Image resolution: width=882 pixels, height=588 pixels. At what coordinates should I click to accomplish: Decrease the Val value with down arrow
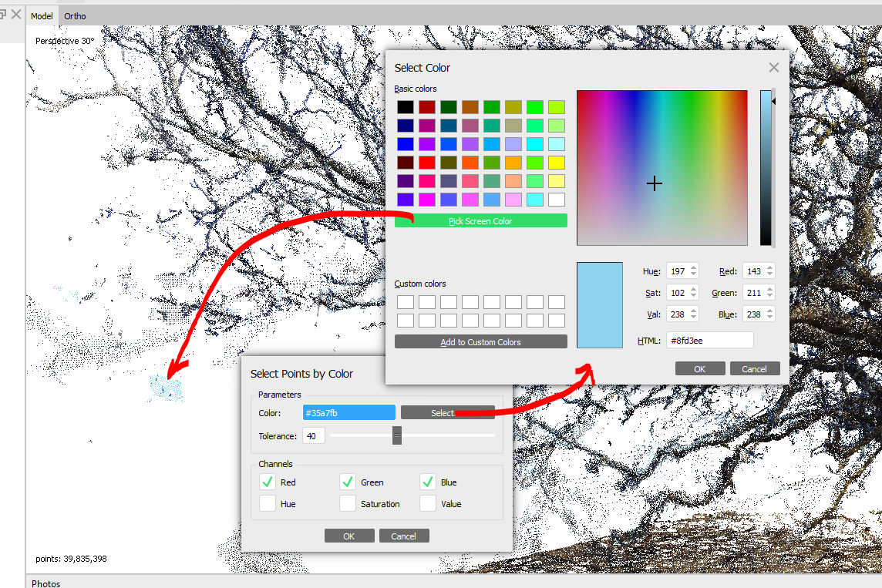(x=694, y=318)
